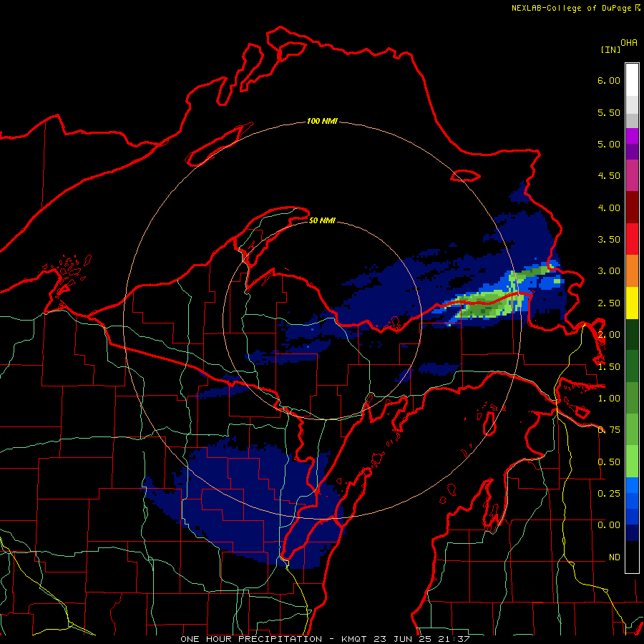Image resolution: width=644 pixels, height=644 pixels.
Task: Click the ONE HOUR PRECIPITATION title text
Action: coord(251,639)
